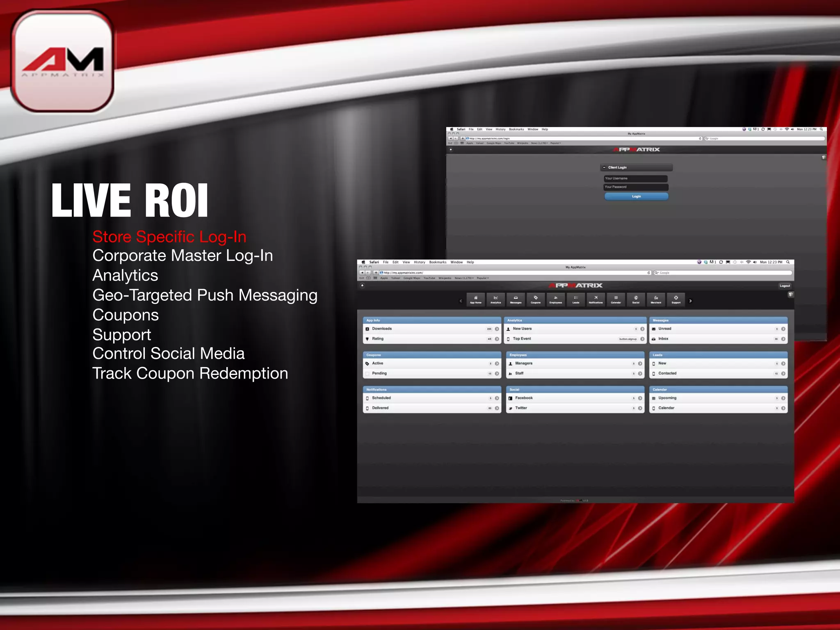The width and height of the screenshot is (840, 630).
Task: Select the Managers row
Action: pyautogui.click(x=575, y=363)
